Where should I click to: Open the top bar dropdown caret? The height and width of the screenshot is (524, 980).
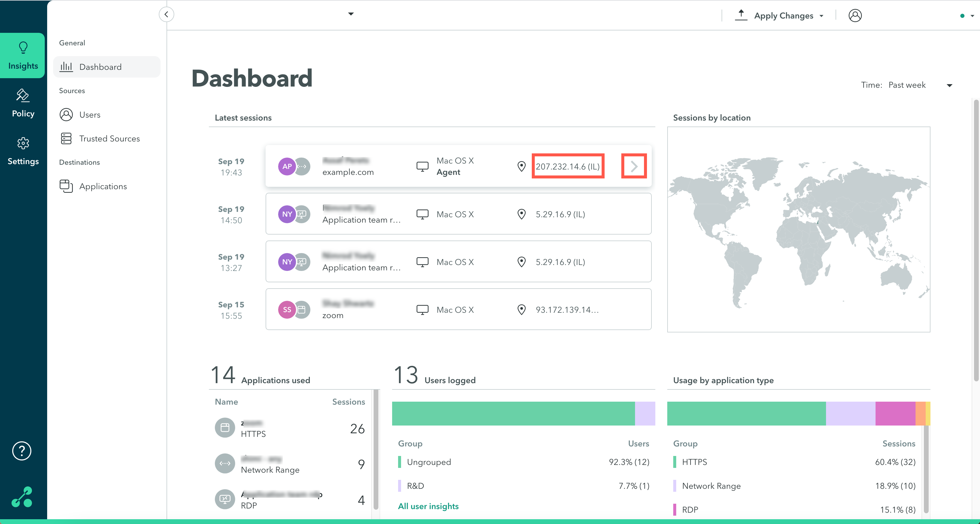351,14
